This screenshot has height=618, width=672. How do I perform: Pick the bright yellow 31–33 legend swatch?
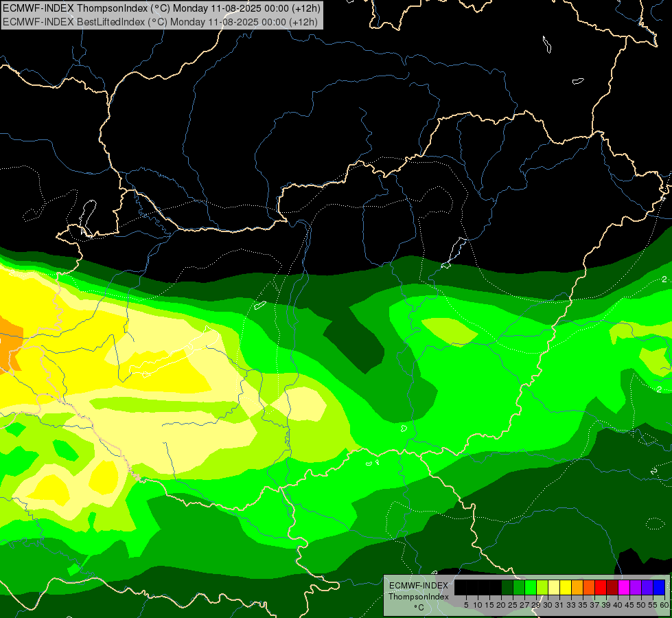(566, 587)
